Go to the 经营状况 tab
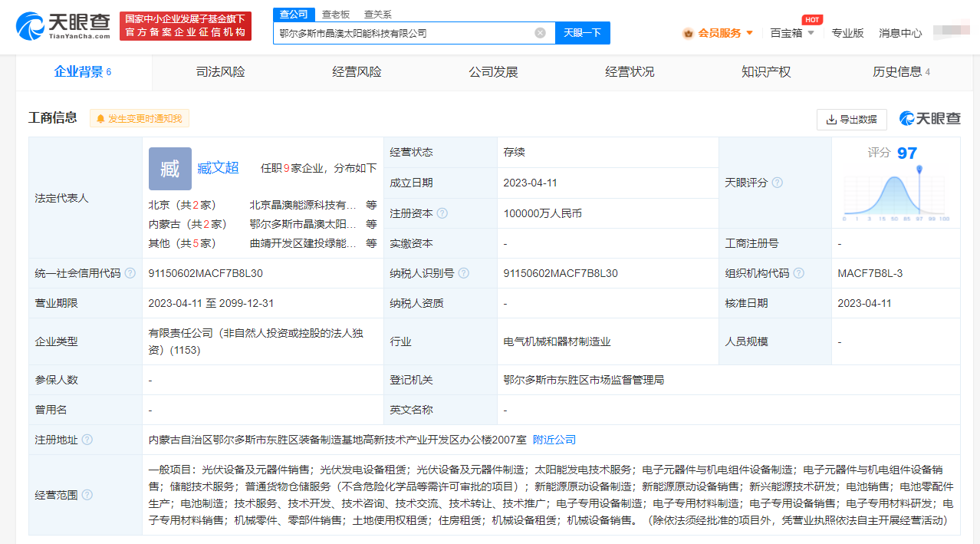980x544 pixels. click(x=630, y=72)
